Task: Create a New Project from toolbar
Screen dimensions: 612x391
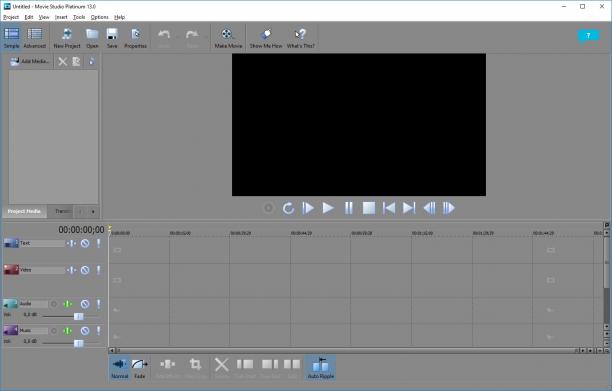Action: (x=67, y=38)
